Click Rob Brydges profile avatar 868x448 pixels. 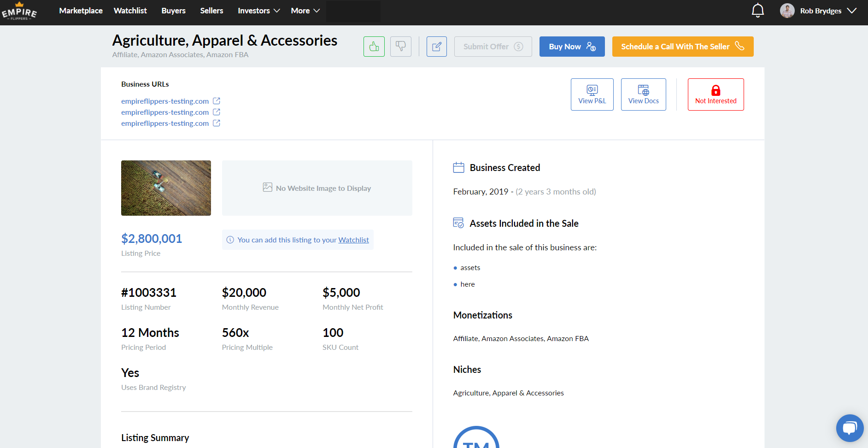point(787,11)
